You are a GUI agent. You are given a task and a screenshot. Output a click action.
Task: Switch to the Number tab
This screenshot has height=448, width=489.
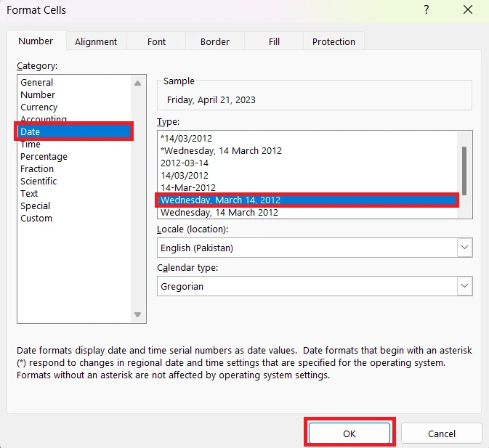pos(36,41)
